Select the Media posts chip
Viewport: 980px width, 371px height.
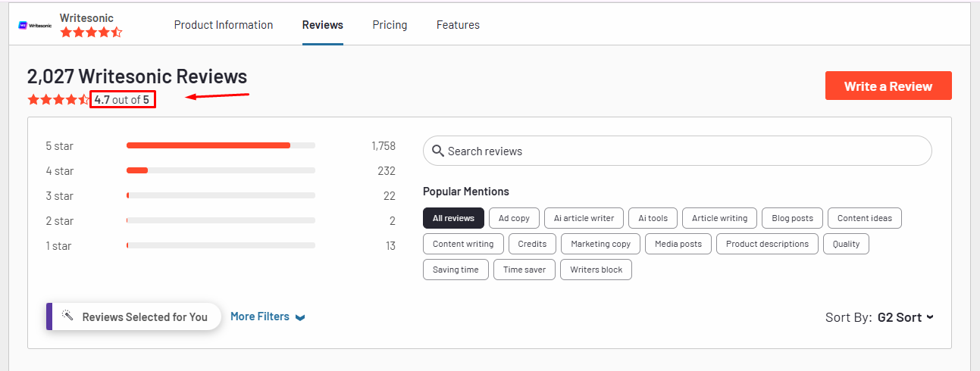(x=678, y=244)
